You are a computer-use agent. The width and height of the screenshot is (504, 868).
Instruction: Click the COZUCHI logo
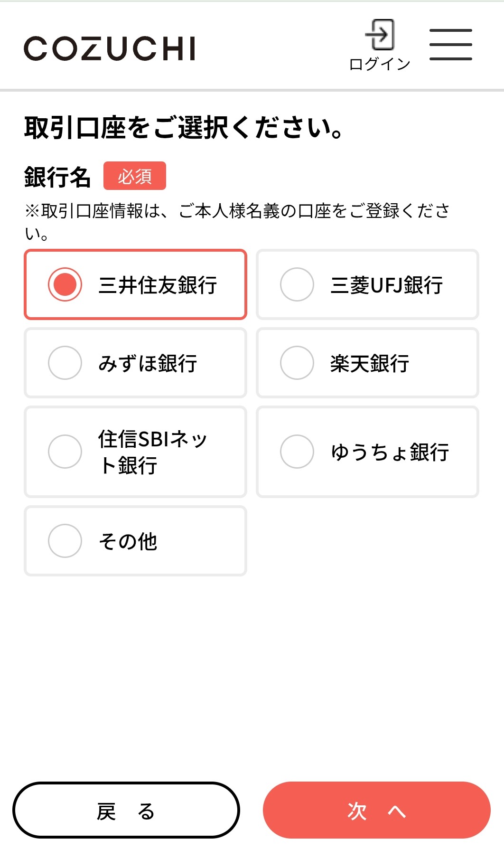click(110, 48)
